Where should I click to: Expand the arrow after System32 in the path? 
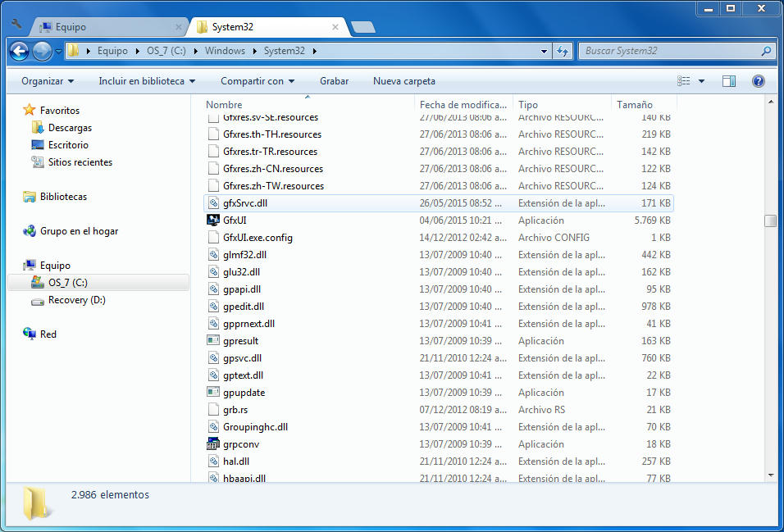click(314, 51)
